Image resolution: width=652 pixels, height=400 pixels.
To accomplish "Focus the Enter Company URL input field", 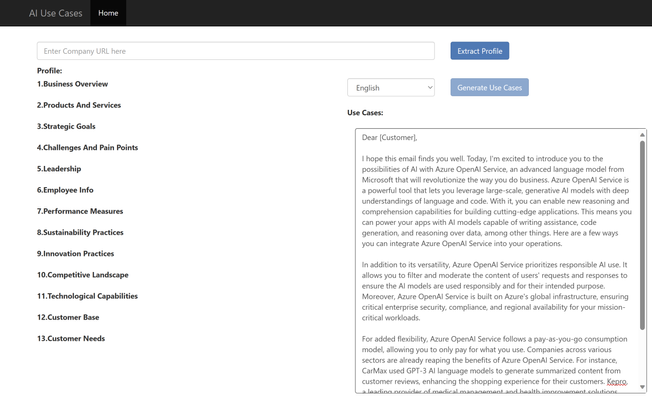I will coord(236,51).
